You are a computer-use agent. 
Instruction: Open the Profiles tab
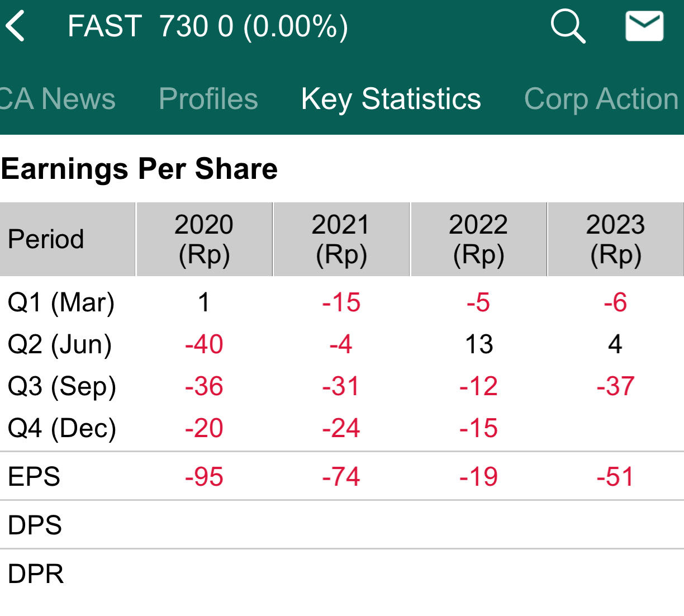point(208,99)
